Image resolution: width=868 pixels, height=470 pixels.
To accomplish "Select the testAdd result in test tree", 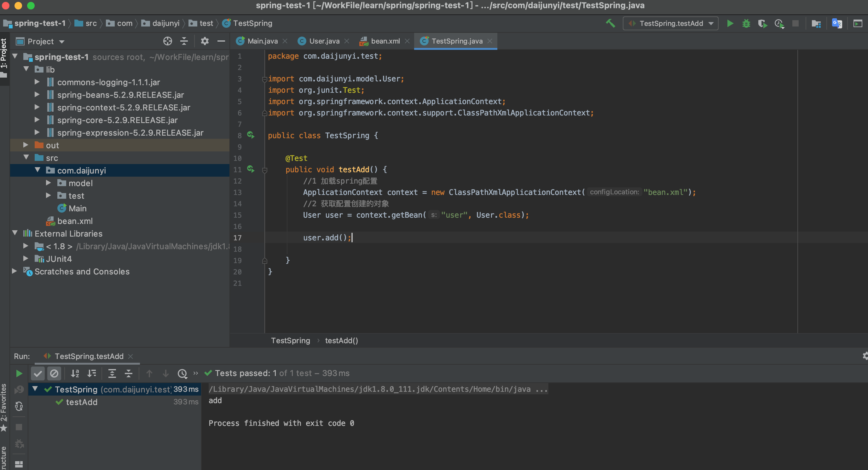I will (x=82, y=402).
